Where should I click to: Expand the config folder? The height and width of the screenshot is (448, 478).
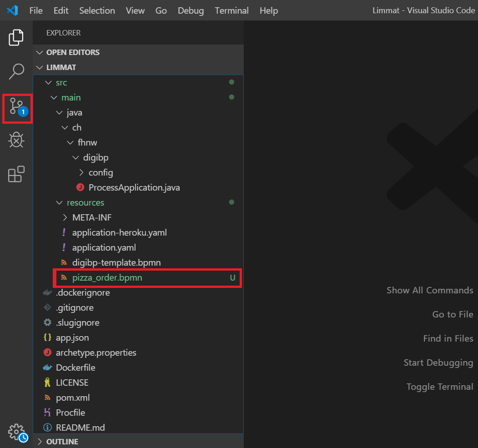81,172
